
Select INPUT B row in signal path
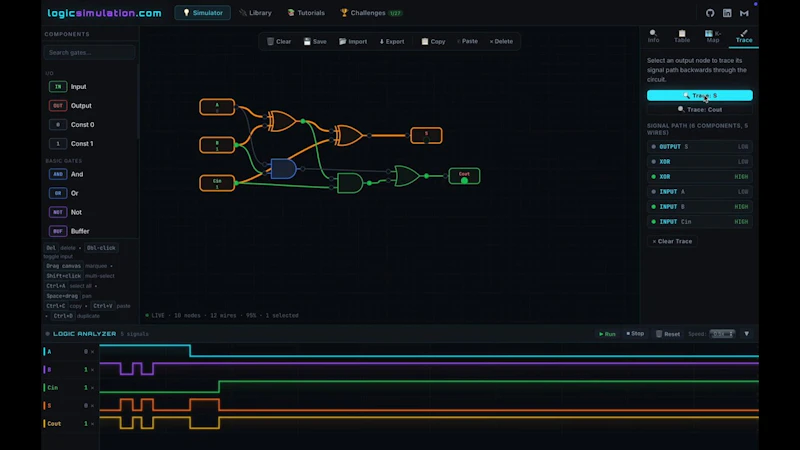[x=699, y=207]
